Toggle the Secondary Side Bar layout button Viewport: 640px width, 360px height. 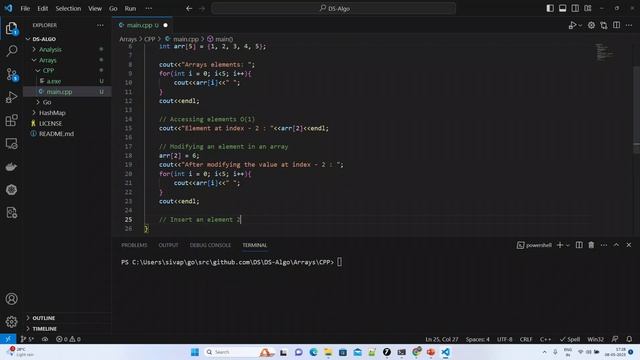tap(575, 8)
